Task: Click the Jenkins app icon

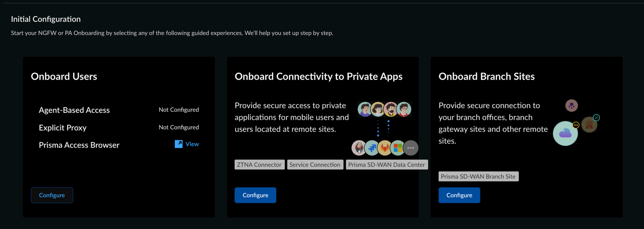Action: pos(359,148)
